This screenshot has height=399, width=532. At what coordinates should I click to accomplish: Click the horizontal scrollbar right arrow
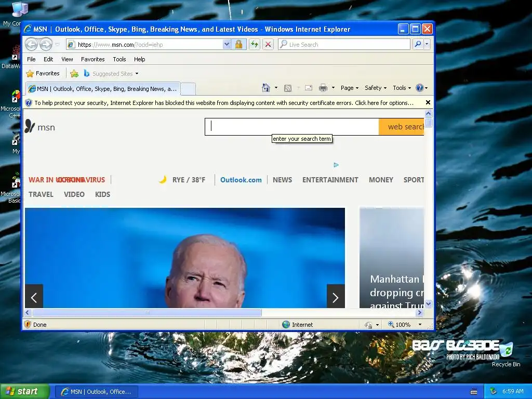pos(420,312)
